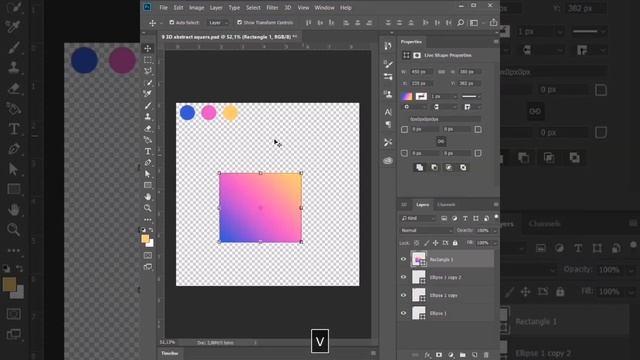Click the foreground color swatch
Viewport: 640px width, 360px height.
(x=145, y=239)
